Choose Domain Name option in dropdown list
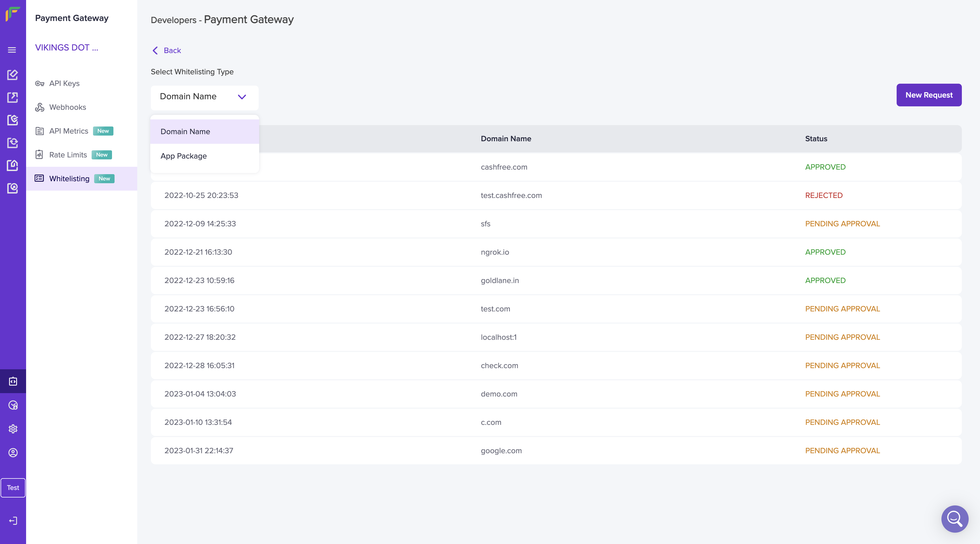 tap(185, 132)
